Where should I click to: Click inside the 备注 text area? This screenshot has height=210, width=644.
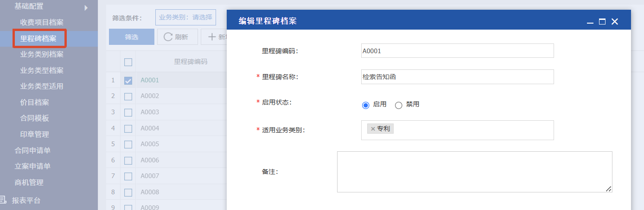[475, 172]
